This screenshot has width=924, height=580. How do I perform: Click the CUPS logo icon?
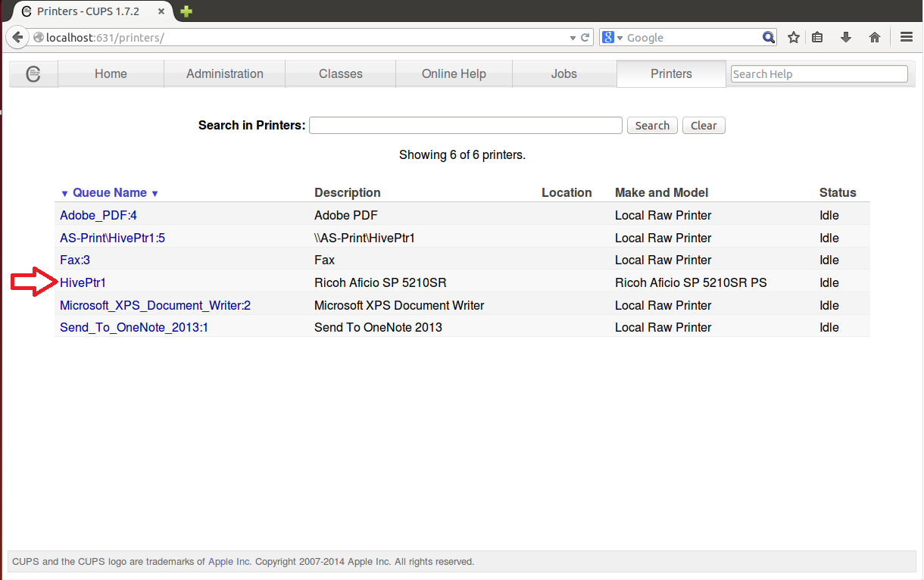pyautogui.click(x=33, y=74)
